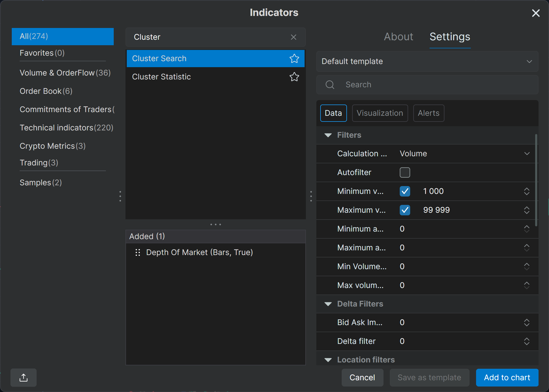
Task: Click the magnifier icon in settings search
Action: (330, 85)
